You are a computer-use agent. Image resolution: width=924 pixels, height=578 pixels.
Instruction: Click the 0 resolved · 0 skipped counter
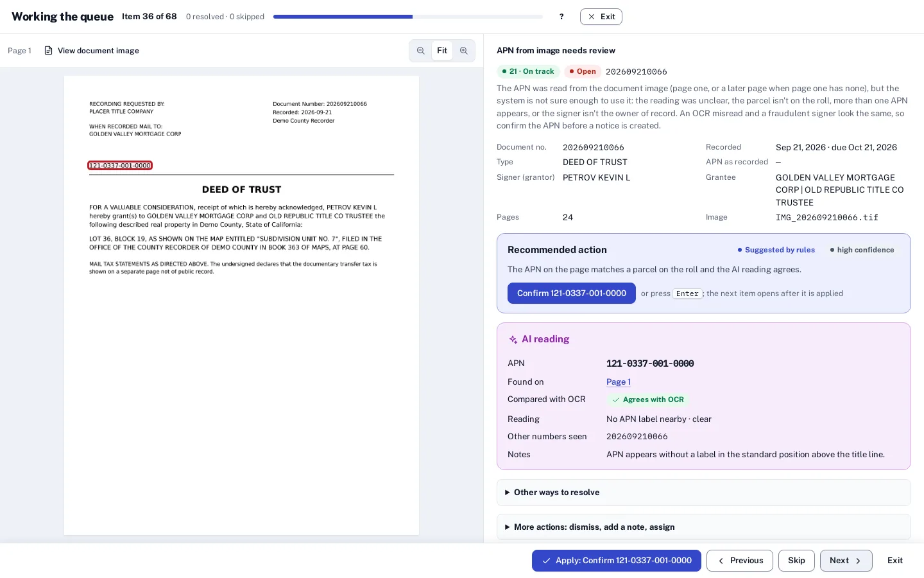(x=225, y=17)
